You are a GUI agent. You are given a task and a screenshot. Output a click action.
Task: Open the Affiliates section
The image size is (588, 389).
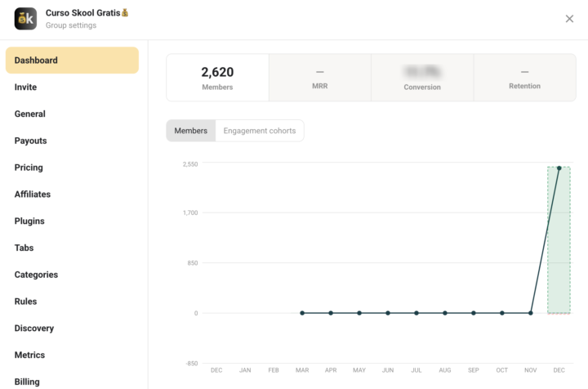point(72,194)
